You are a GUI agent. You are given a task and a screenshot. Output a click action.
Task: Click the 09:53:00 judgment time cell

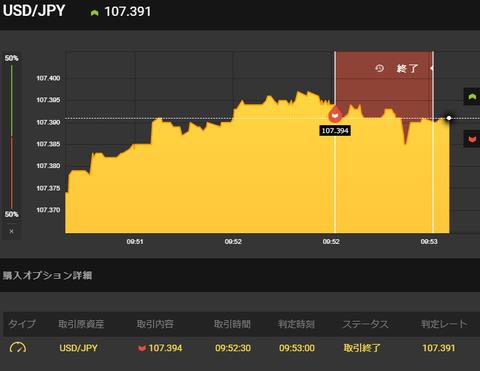click(297, 348)
